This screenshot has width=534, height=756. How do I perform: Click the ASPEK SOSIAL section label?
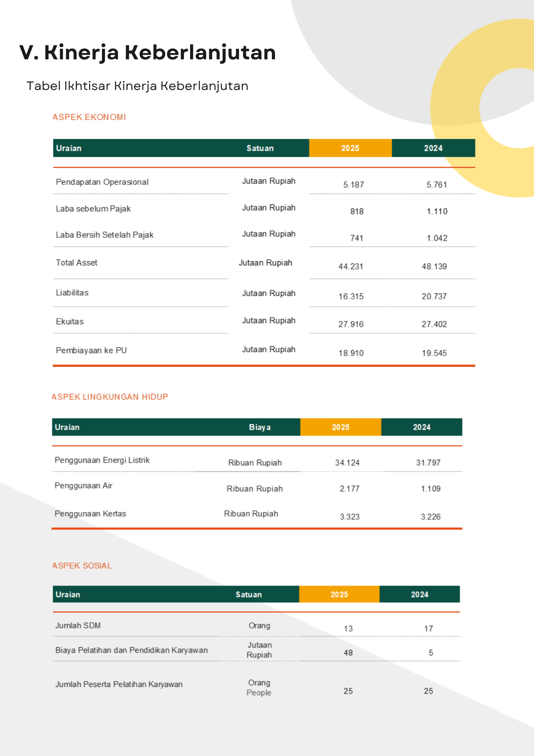[x=82, y=566]
